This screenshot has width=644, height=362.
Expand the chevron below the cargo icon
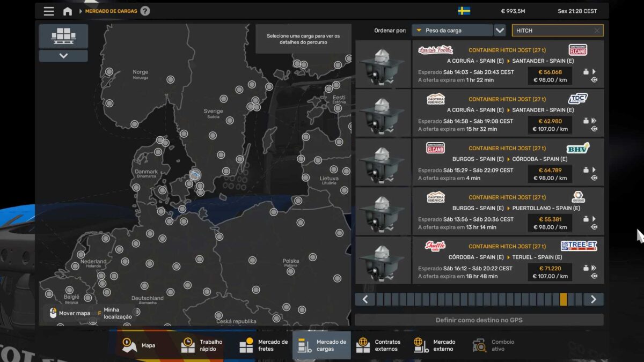(63, 56)
